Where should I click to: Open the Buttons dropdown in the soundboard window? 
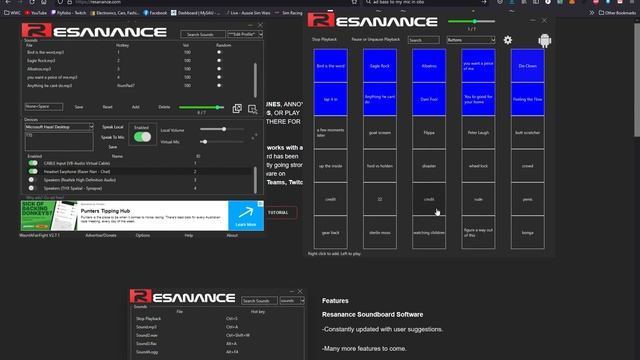point(471,40)
